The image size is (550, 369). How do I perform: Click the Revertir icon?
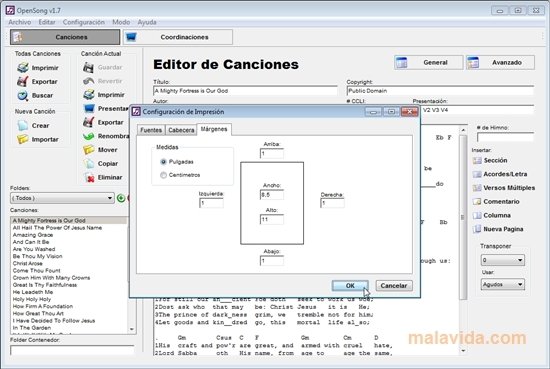(88, 81)
